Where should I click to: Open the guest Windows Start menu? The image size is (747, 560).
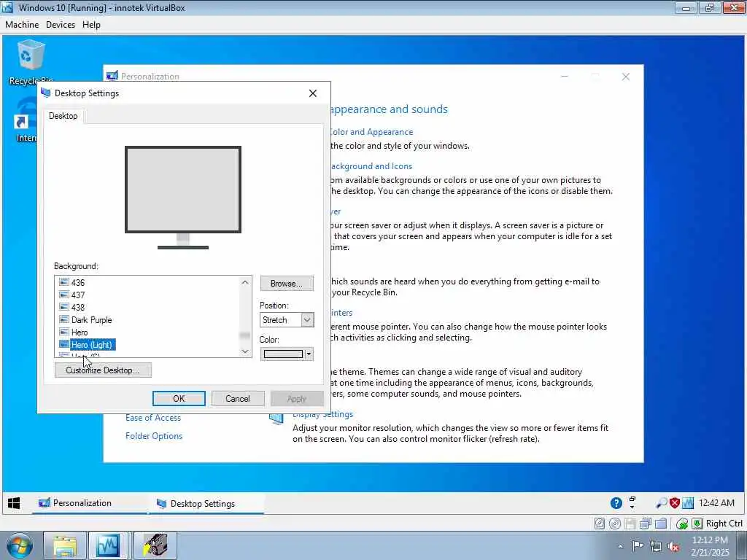click(x=15, y=503)
